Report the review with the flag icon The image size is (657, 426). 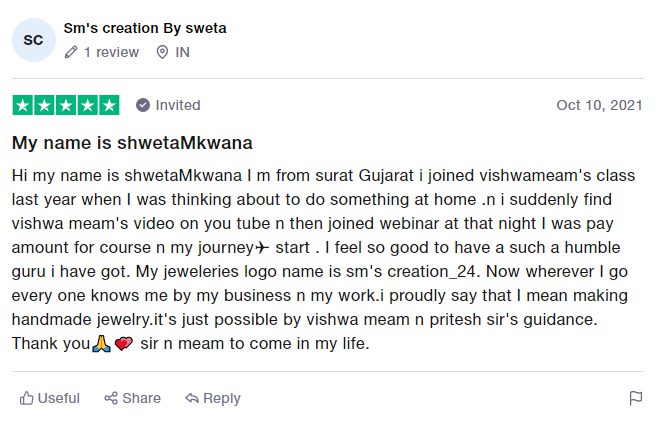click(x=636, y=398)
